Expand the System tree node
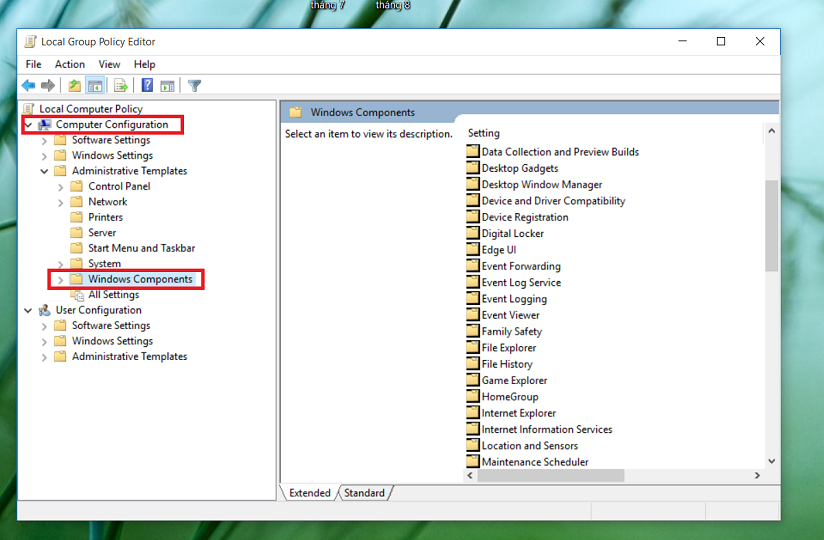The height and width of the screenshot is (540, 824). click(60, 264)
